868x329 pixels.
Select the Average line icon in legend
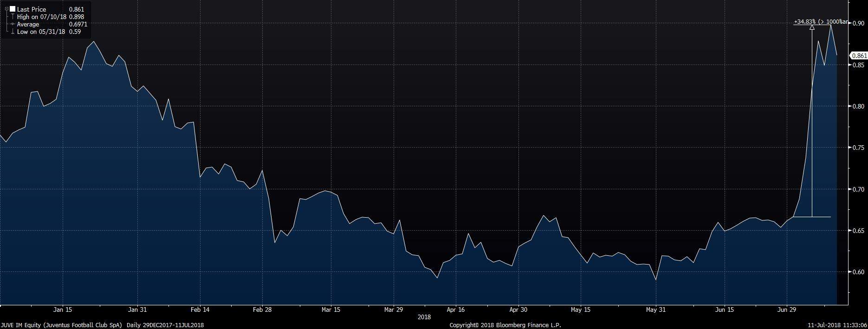(x=12, y=24)
